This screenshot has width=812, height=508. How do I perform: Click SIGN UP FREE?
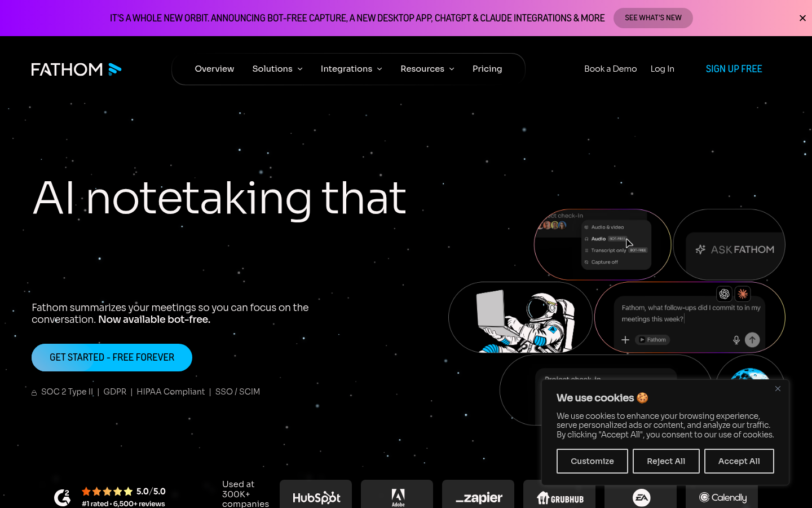[x=734, y=69]
